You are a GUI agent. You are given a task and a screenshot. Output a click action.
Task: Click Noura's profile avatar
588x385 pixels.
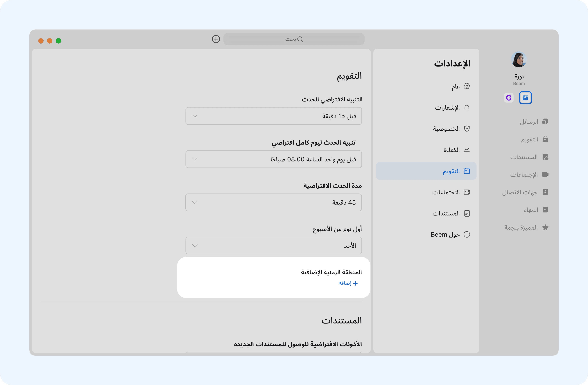519,60
